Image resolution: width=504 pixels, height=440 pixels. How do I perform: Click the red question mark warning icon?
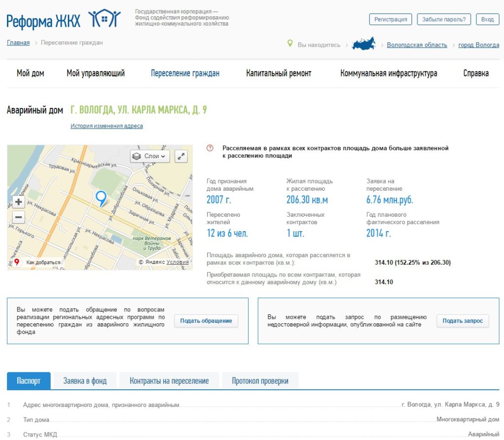point(210,148)
